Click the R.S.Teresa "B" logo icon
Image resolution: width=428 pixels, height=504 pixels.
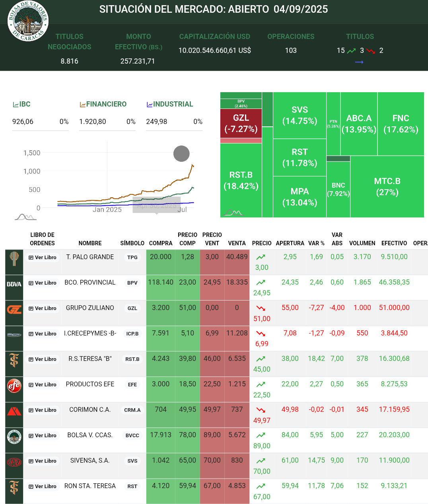[x=14, y=360]
